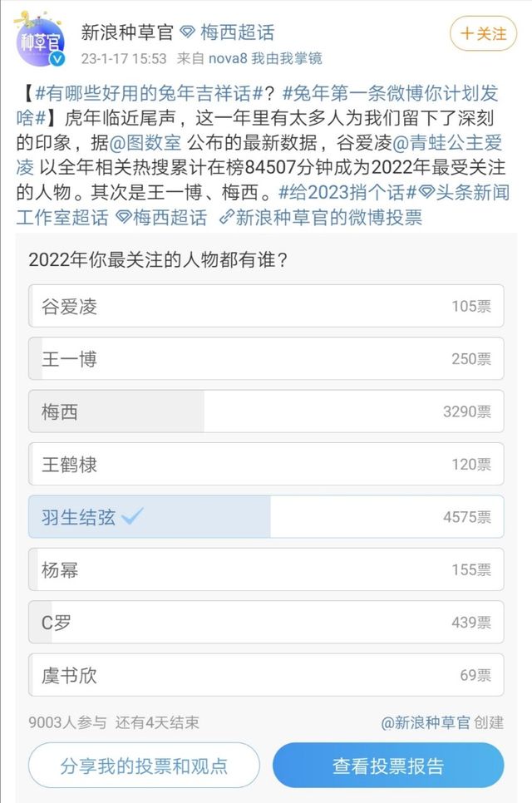Select poll option 杨幂

tap(266, 569)
